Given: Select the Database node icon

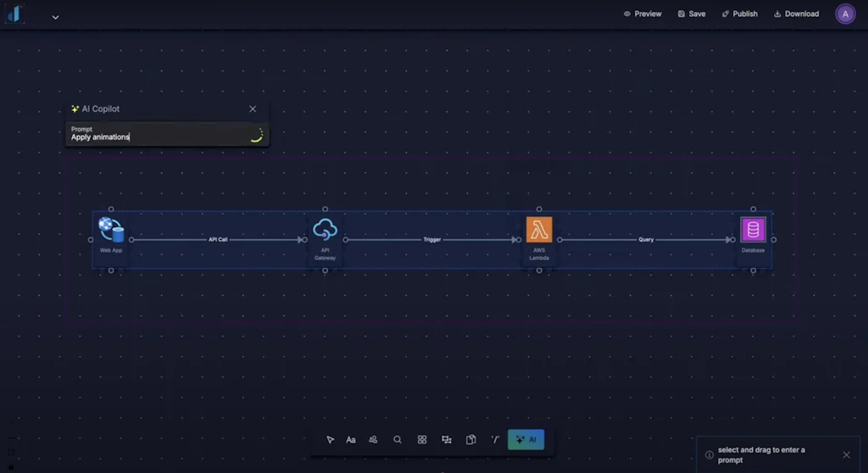Looking at the screenshot, I should tap(753, 230).
